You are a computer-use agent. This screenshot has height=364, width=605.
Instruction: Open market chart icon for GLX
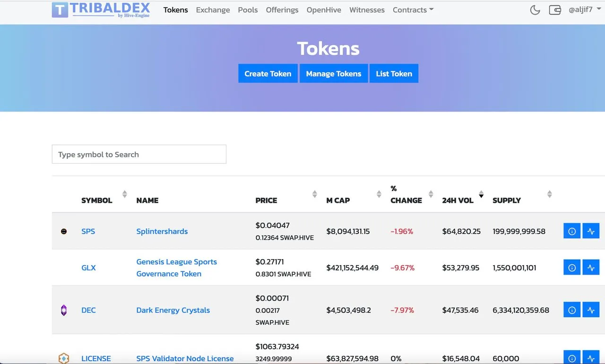591,268
